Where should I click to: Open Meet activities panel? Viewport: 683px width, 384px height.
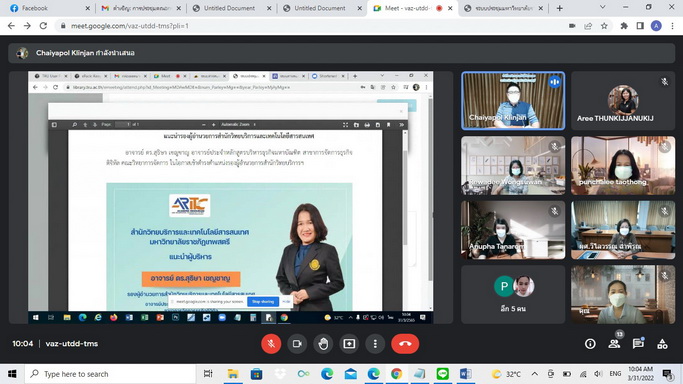[662, 344]
